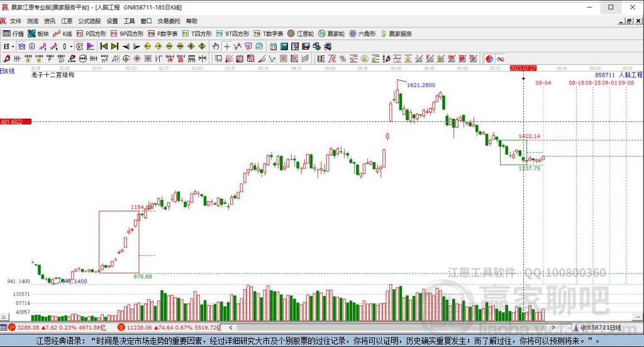Open the 资讯 menu

coord(50,21)
